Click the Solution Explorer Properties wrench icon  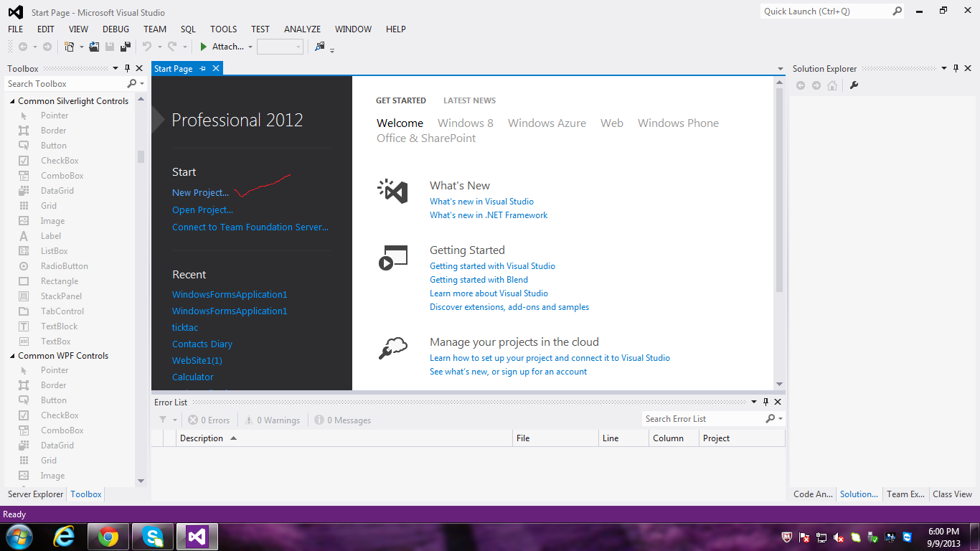[x=854, y=85]
